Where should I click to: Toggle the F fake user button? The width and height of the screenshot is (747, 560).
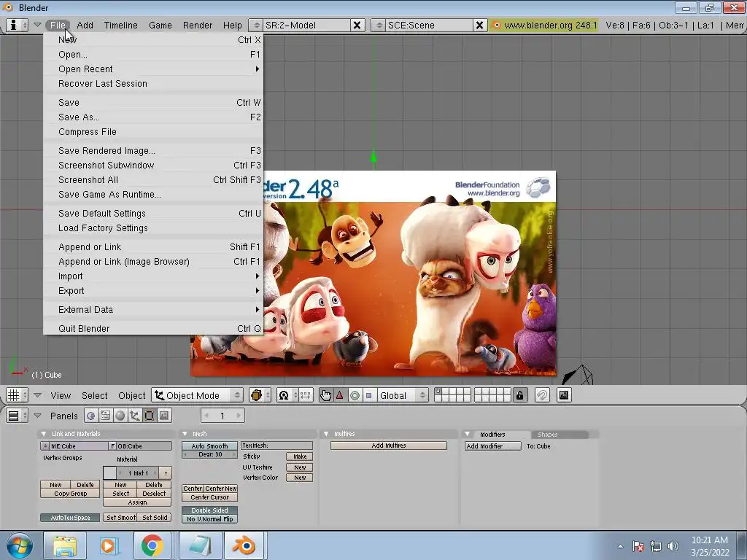[113, 446]
